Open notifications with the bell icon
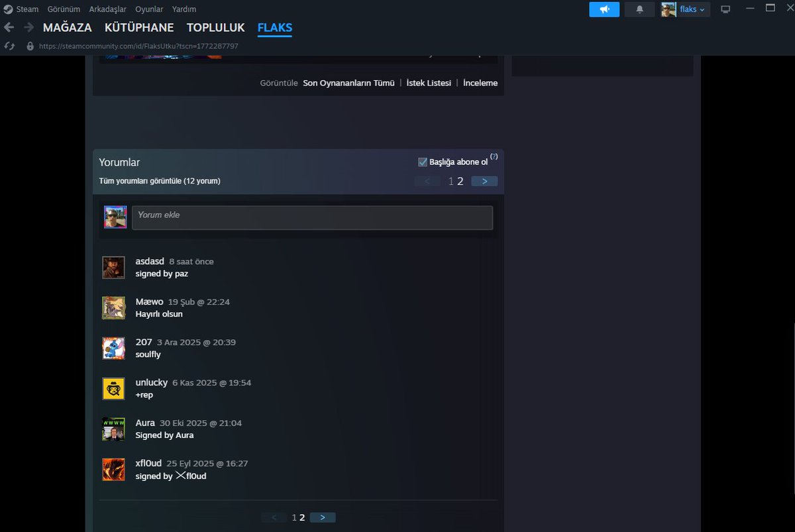The width and height of the screenshot is (795, 532). point(639,9)
